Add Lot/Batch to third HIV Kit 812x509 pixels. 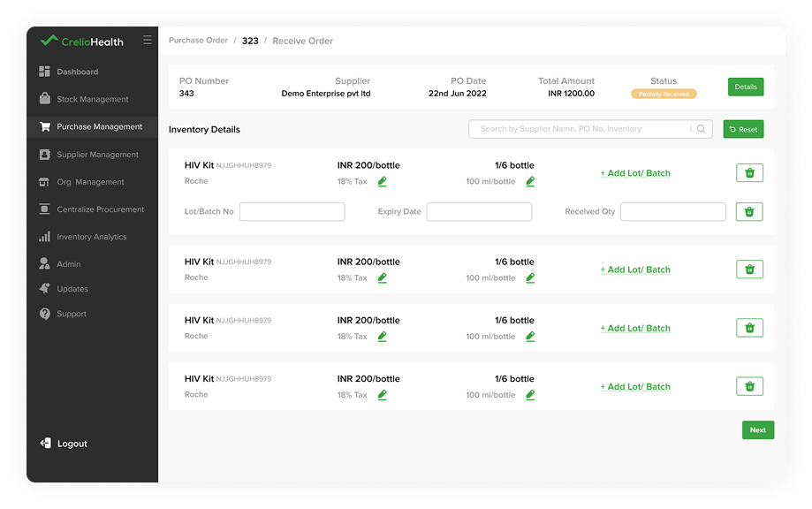pyautogui.click(x=635, y=328)
